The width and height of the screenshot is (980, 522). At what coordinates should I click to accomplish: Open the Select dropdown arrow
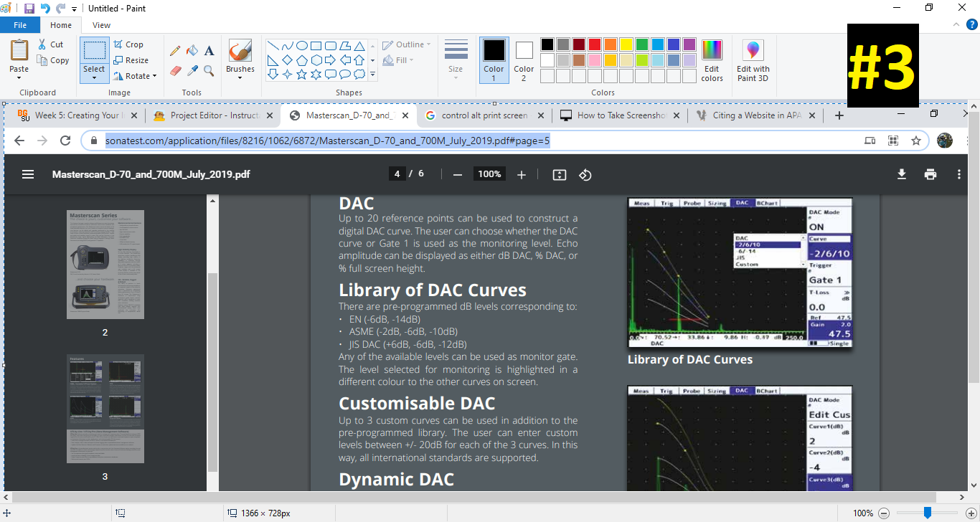[94, 76]
